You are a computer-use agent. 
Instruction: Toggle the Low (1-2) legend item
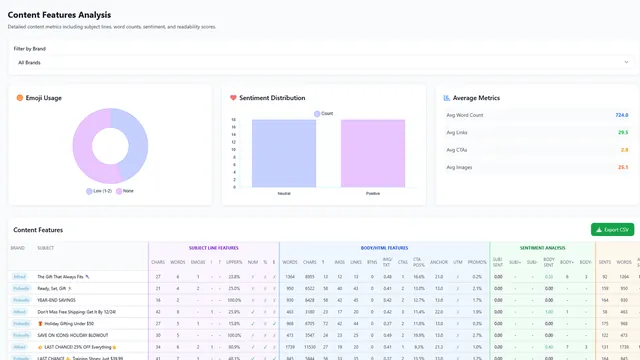coord(99,191)
